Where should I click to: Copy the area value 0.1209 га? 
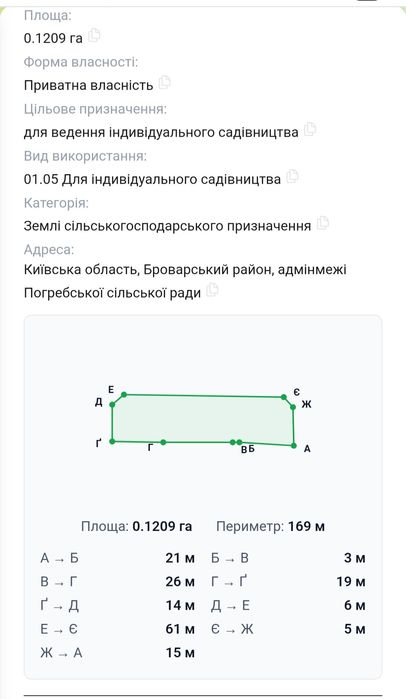[x=94, y=35]
